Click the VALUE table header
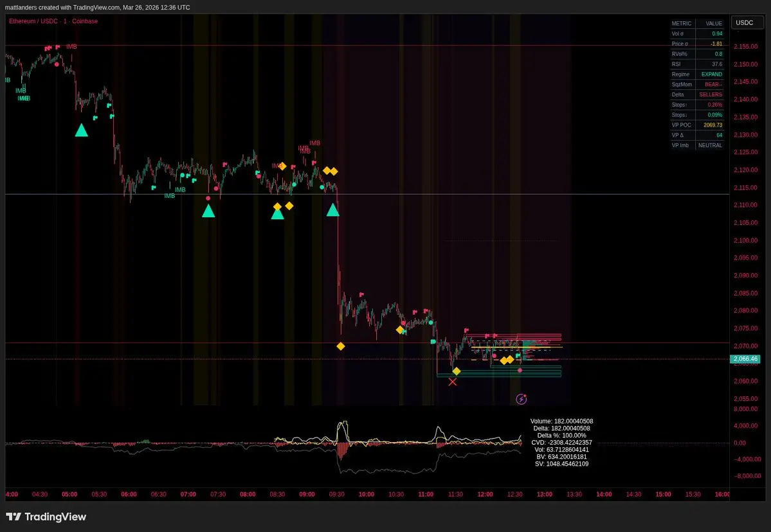Viewport: 771px width, 532px height. pyautogui.click(x=714, y=24)
